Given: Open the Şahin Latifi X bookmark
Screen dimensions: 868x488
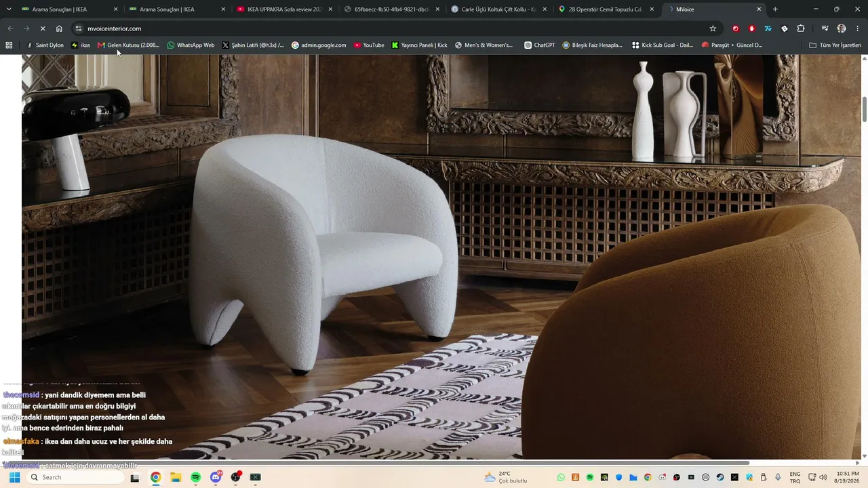Looking at the screenshot, I should (x=253, y=45).
